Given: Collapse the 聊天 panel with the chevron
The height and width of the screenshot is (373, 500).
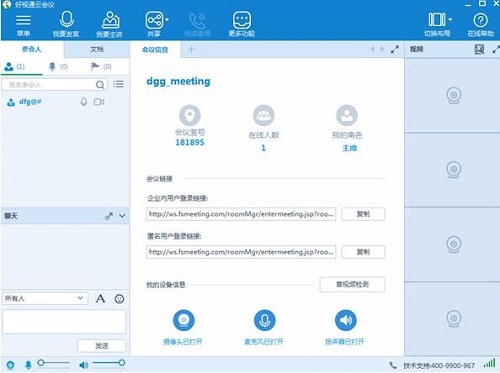Looking at the screenshot, I should 122,216.
